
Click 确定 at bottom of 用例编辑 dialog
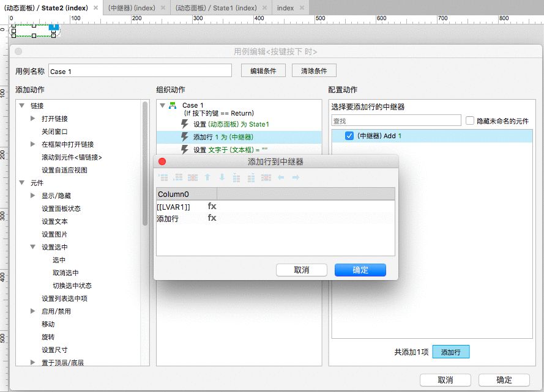504,380
